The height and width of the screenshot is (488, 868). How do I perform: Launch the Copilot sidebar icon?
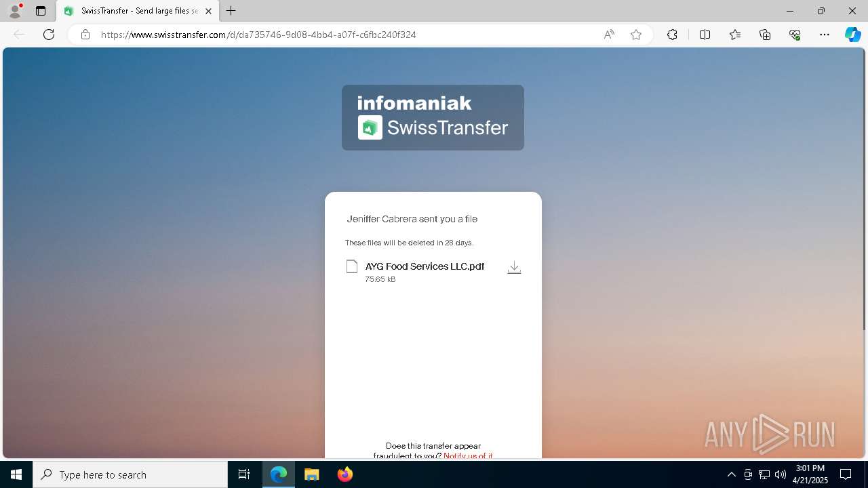pyautogui.click(x=852, y=35)
